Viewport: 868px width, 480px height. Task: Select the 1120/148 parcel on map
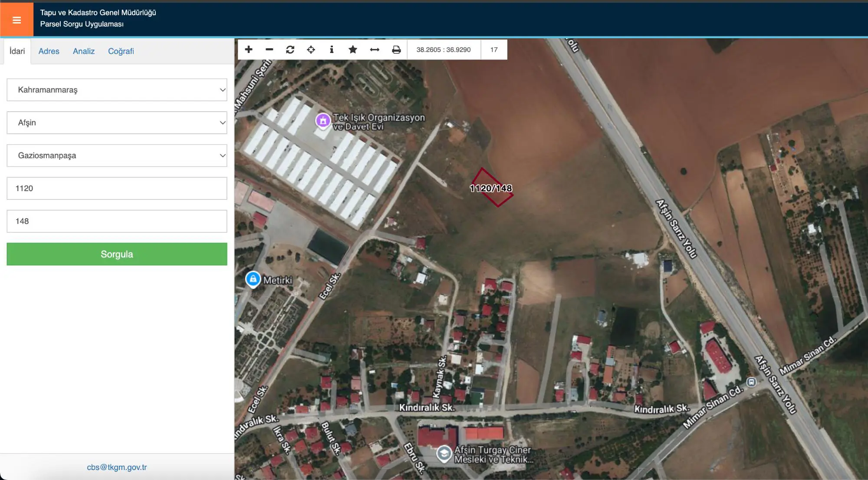click(491, 188)
